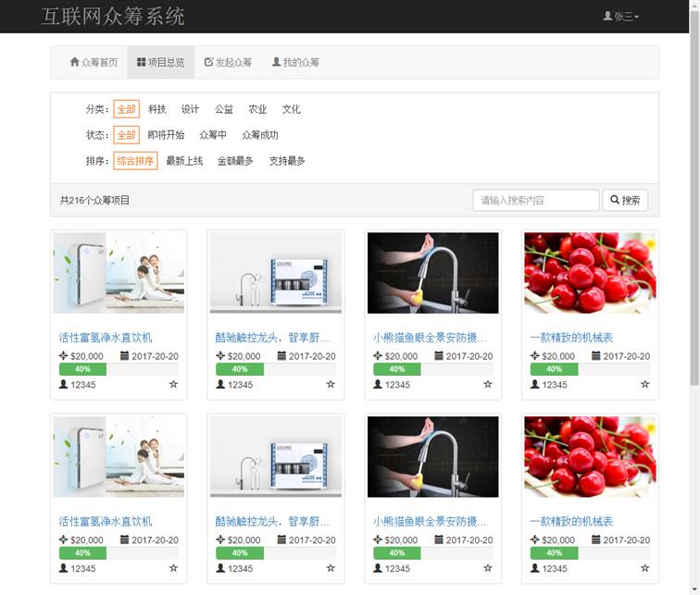
Task: Sort projects by 金额最多
Action: [235, 161]
